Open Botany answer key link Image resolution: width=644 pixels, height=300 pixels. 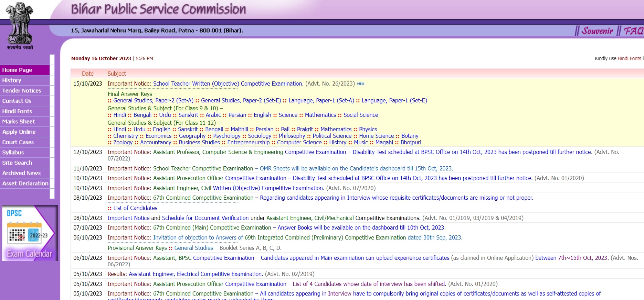click(410, 136)
